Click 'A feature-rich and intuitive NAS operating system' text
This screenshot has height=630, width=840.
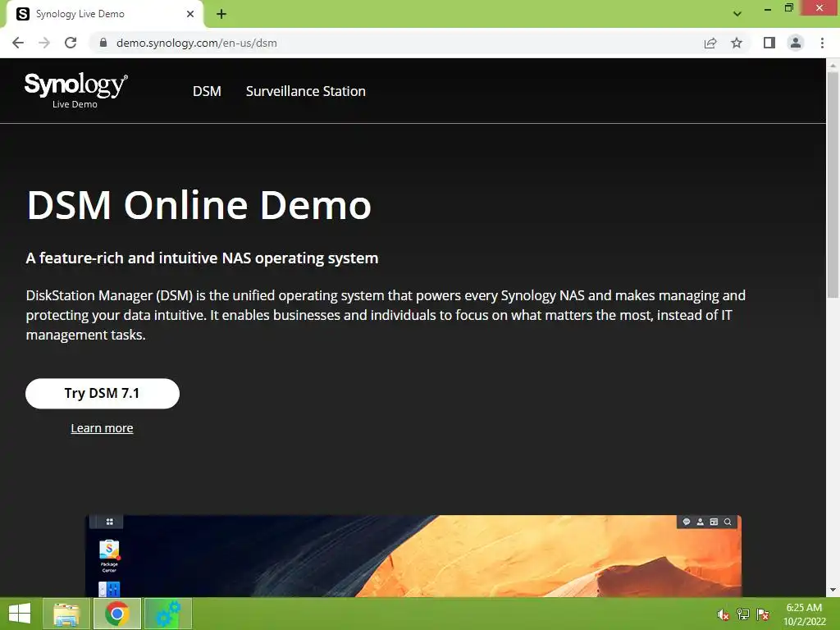(x=202, y=258)
